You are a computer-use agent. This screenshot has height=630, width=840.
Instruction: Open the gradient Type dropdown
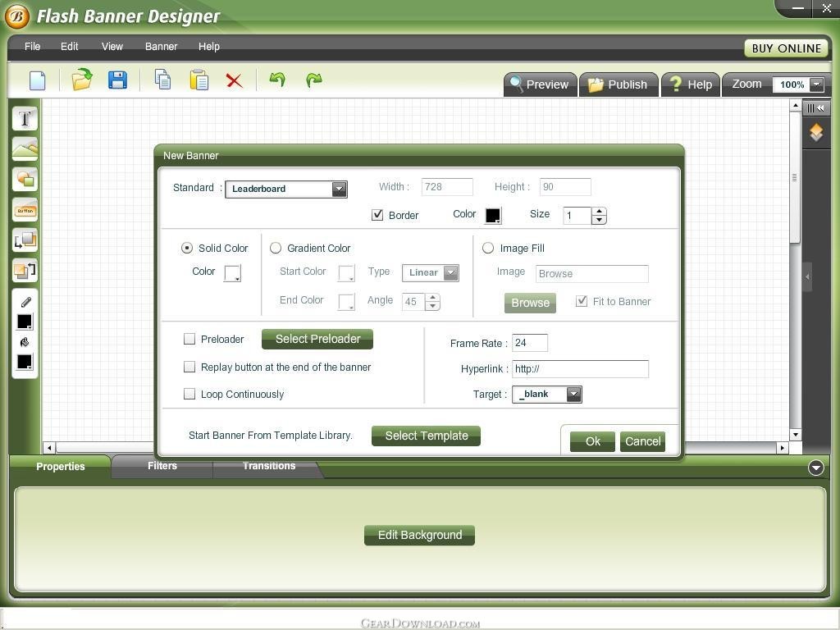(452, 272)
